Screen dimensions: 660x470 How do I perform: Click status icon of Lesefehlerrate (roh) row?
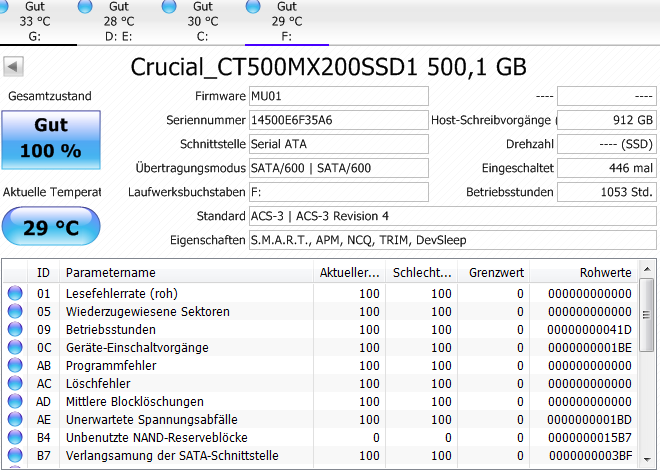[15, 293]
